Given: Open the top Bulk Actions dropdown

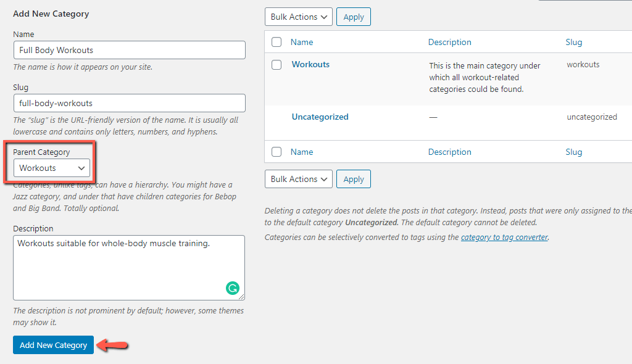Looking at the screenshot, I should point(299,17).
